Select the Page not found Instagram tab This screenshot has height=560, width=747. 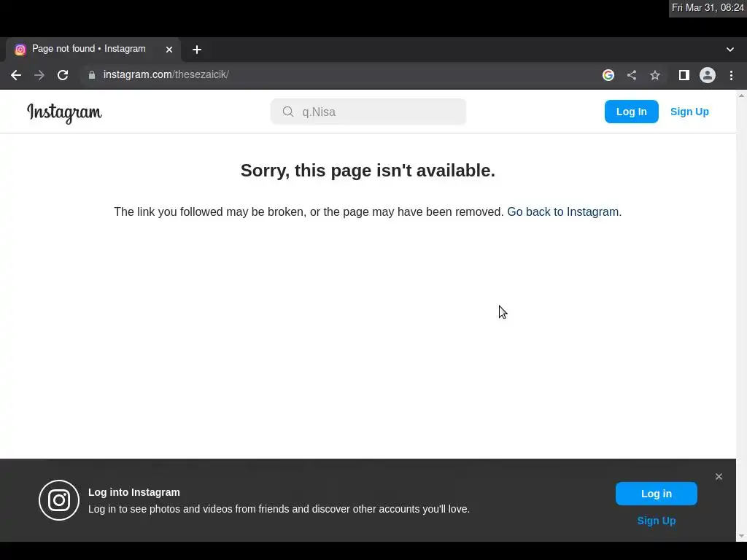93,50
